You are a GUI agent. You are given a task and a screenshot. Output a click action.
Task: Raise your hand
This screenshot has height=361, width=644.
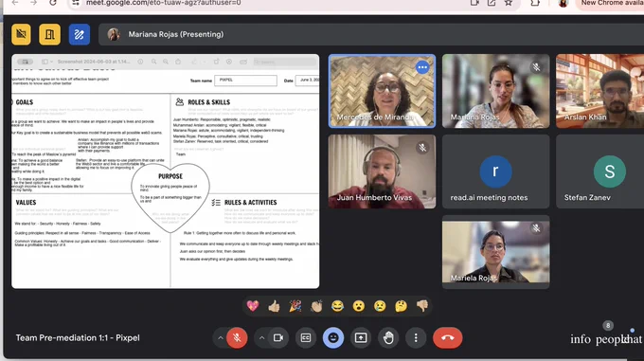[388, 338]
